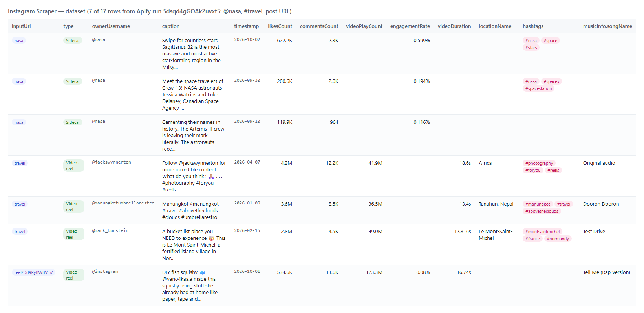Select the pink #foryou hashtag chip
644x313 pixels.
click(x=533, y=170)
